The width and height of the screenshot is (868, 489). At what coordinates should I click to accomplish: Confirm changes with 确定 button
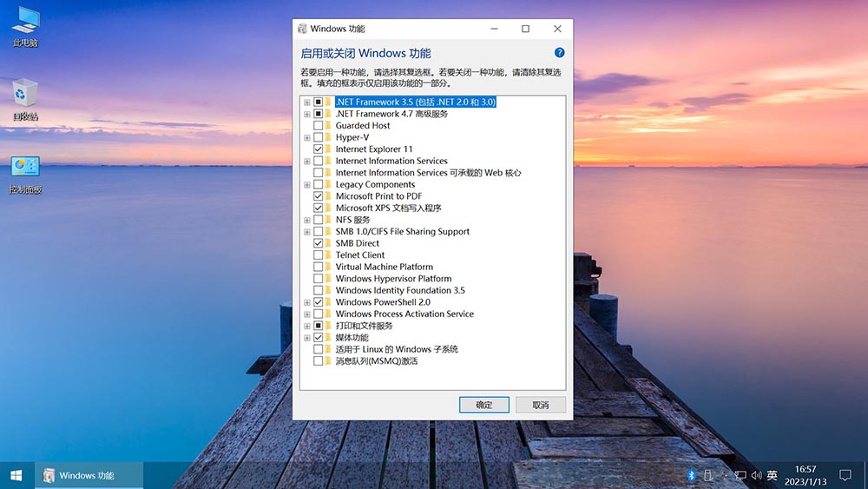click(483, 405)
